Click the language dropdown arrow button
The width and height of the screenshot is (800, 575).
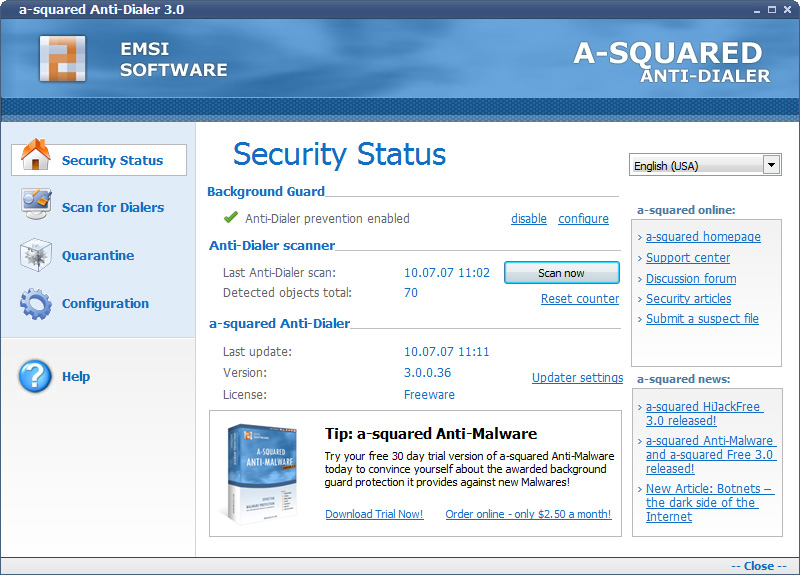[x=771, y=165]
